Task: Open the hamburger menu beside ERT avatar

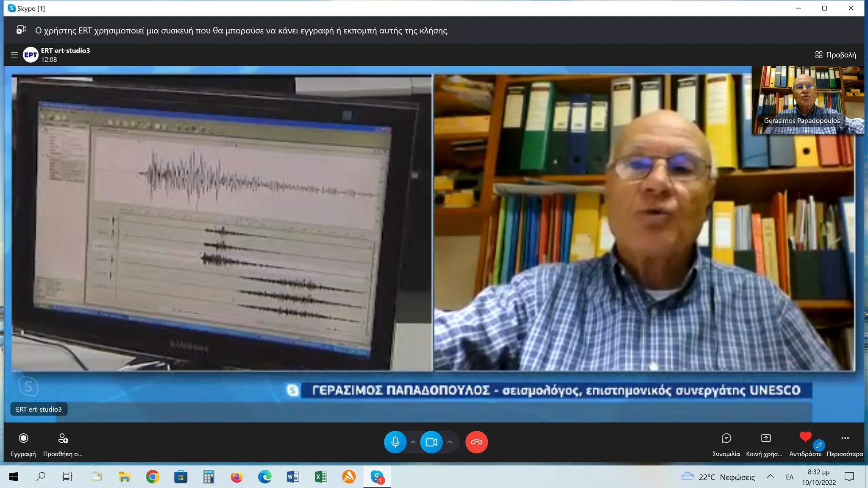Action: pos(14,55)
